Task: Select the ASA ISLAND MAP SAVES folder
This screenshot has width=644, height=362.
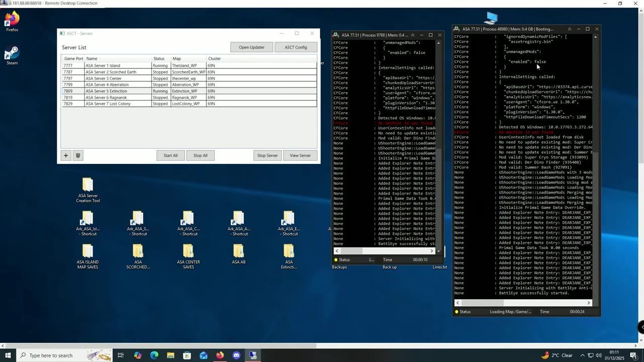Action: [x=88, y=256]
